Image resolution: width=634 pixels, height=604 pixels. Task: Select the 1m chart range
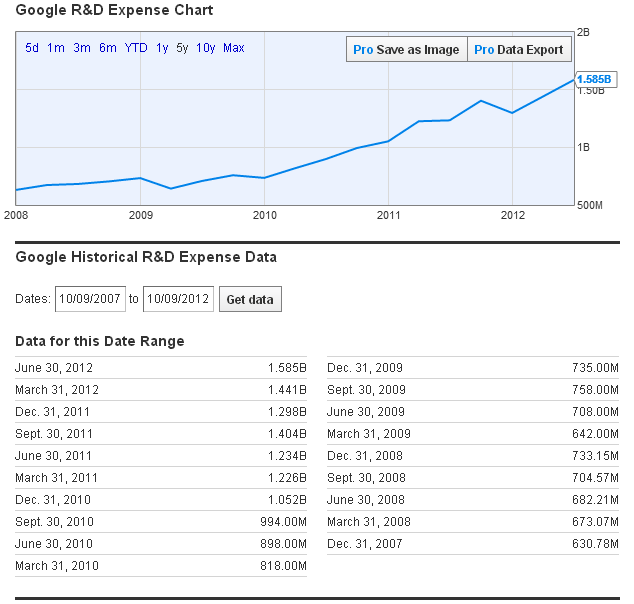point(56,48)
